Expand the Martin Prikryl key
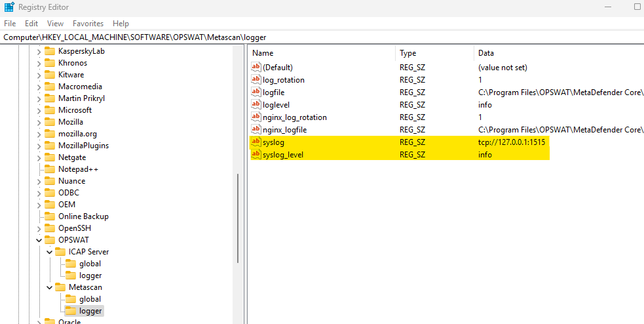The width and height of the screenshot is (644, 324). coord(39,98)
